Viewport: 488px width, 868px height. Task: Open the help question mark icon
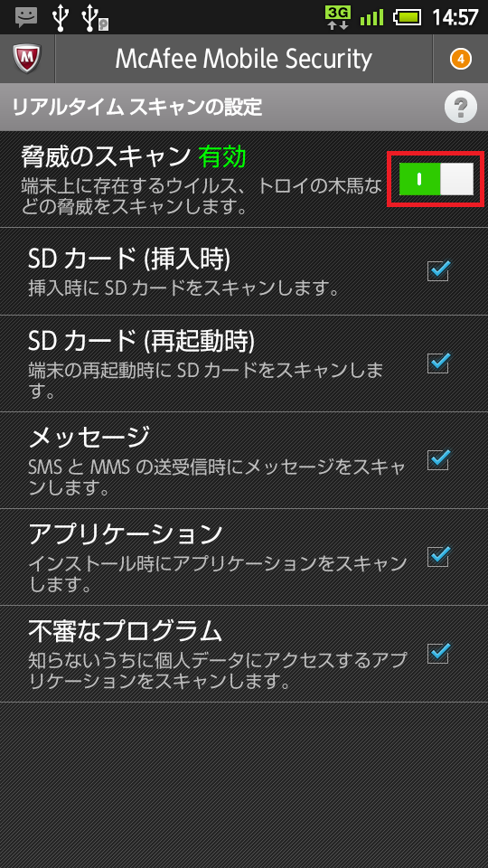tap(460, 107)
